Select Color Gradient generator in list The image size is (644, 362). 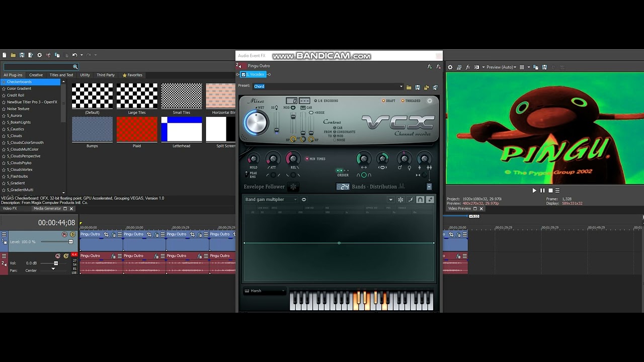tap(19, 88)
